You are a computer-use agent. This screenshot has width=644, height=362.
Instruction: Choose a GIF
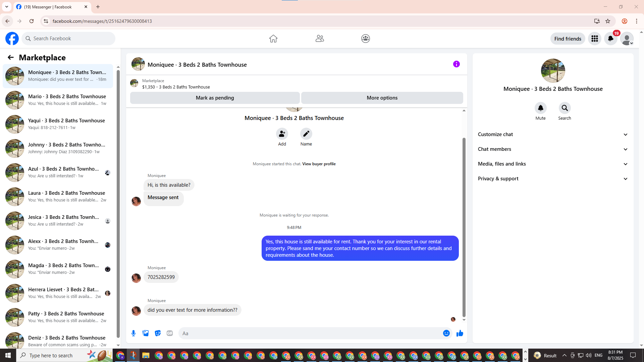(170, 333)
